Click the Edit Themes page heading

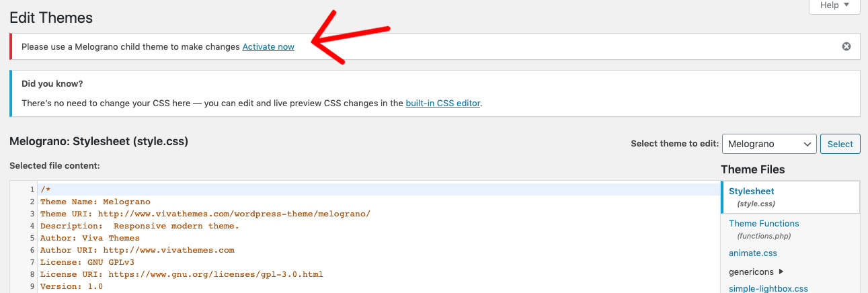pos(51,18)
